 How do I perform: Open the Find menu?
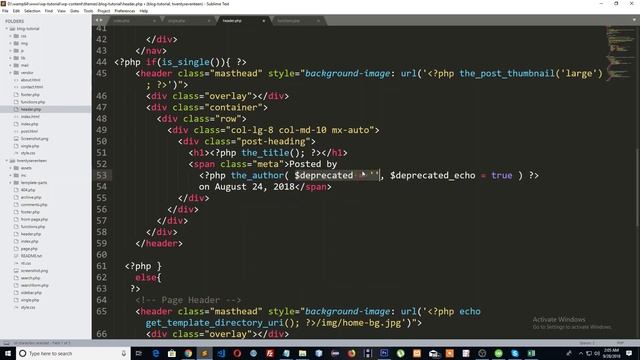[x=49, y=11]
